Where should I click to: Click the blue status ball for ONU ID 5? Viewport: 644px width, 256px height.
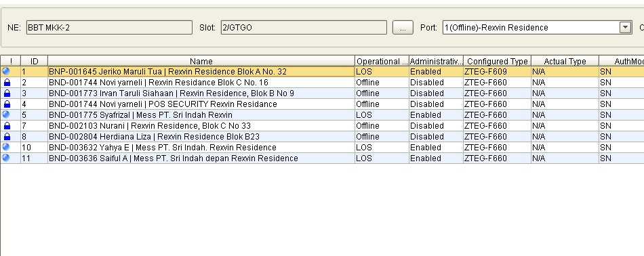coord(6,114)
